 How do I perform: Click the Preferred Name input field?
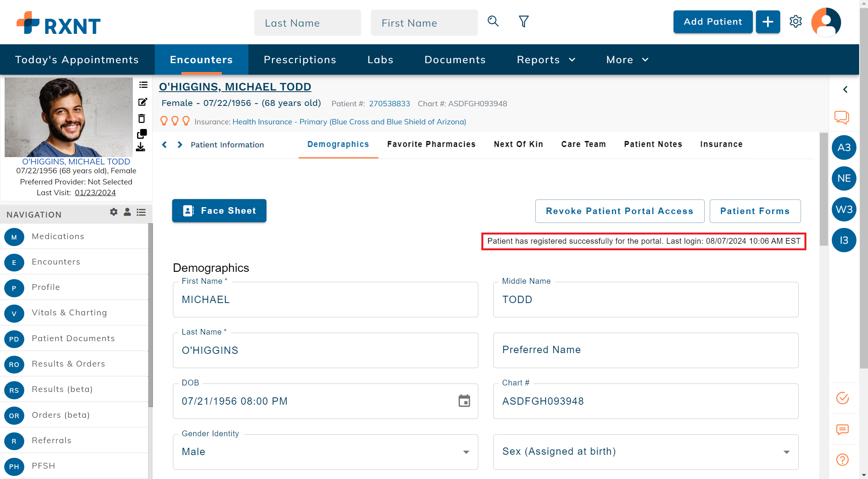point(645,350)
